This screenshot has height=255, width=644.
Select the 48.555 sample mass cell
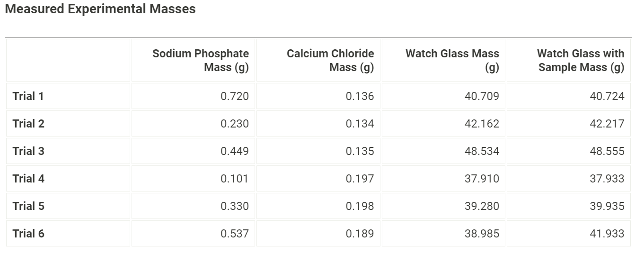pos(607,151)
